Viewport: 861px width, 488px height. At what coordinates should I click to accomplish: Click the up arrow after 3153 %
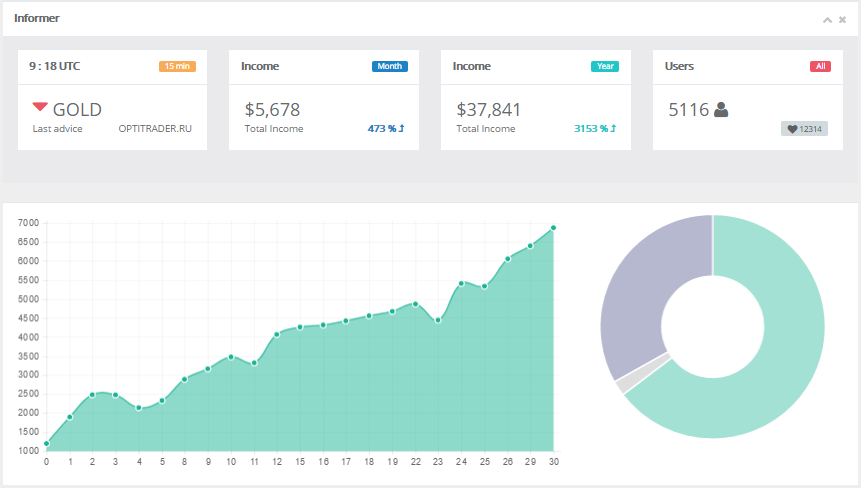coord(613,128)
